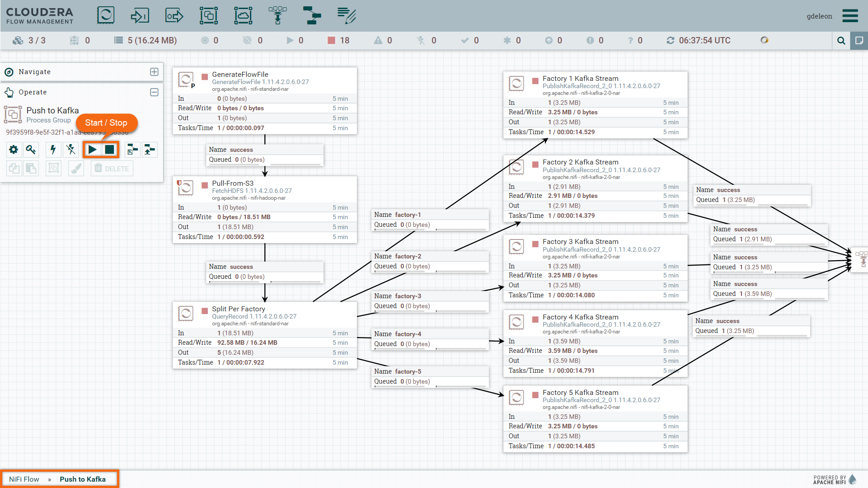Click the running components count indicator
Screen dimensions: 868x488
[x=295, y=41]
